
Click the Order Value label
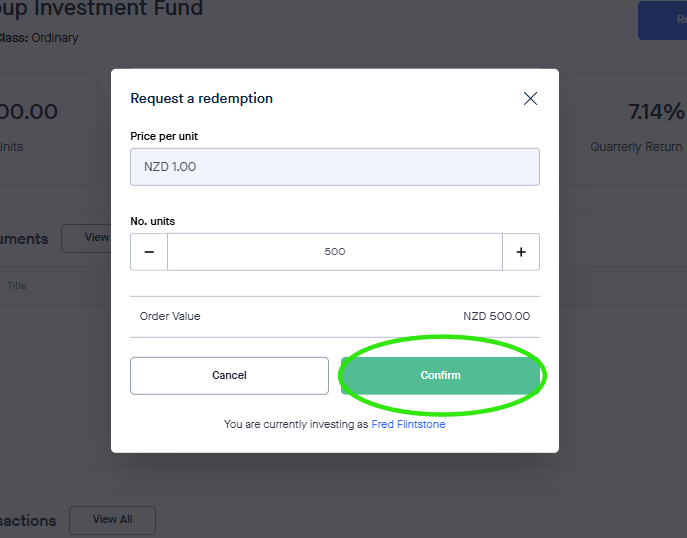pyautogui.click(x=170, y=316)
